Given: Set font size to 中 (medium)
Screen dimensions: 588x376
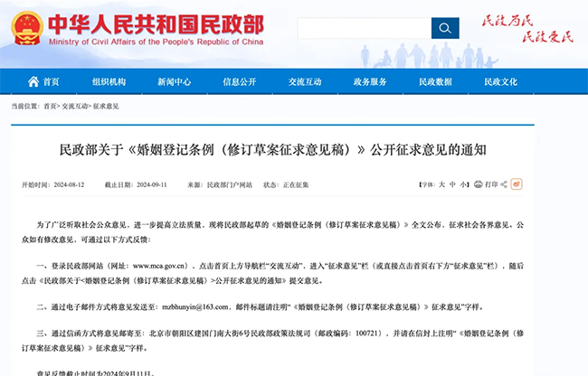Looking at the screenshot, I should tap(452, 184).
